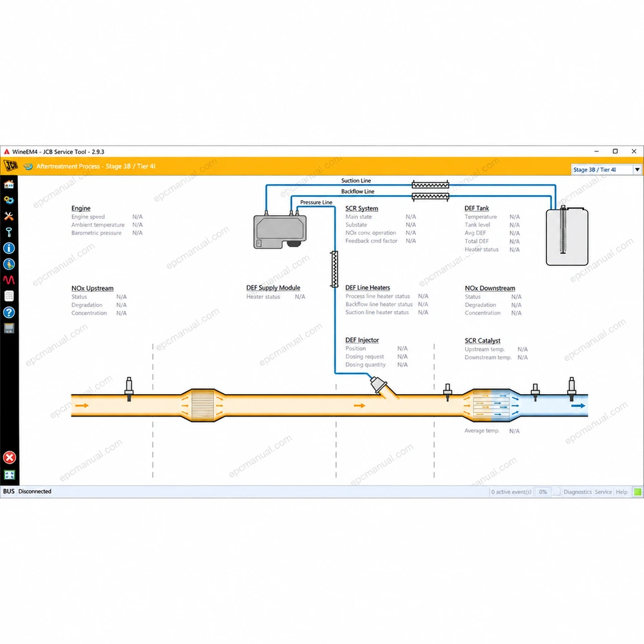The image size is (644, 644).
Task: Click the SCR catalyst element in exhaust pipe
Action: [491, 405]
